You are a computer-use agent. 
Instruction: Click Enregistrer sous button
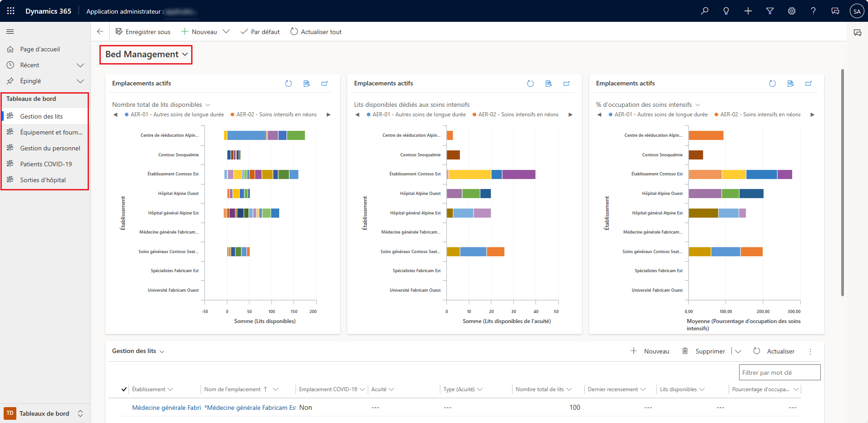tap(143, 32)
